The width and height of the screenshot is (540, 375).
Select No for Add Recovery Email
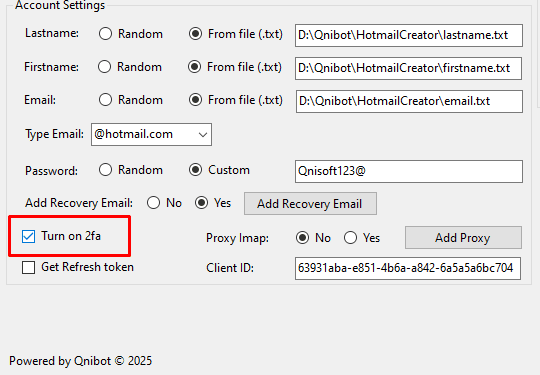pos(164,203)
